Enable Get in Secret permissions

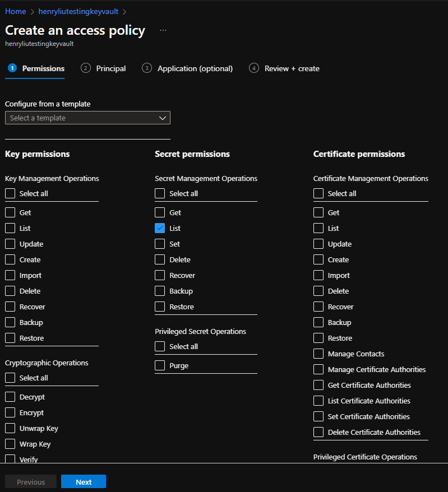coord(160,212)
